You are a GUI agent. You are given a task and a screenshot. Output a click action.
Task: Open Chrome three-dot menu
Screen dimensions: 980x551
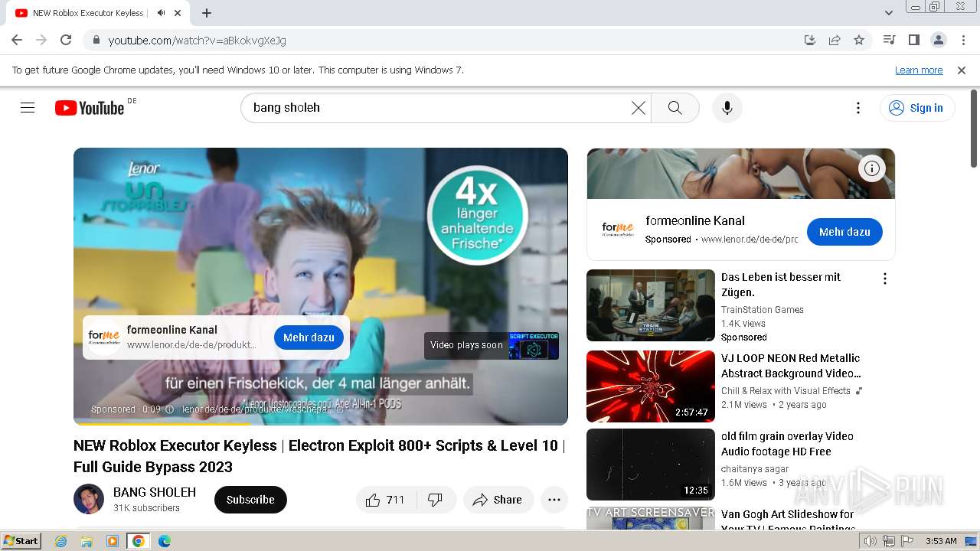(x=963, y=40)
